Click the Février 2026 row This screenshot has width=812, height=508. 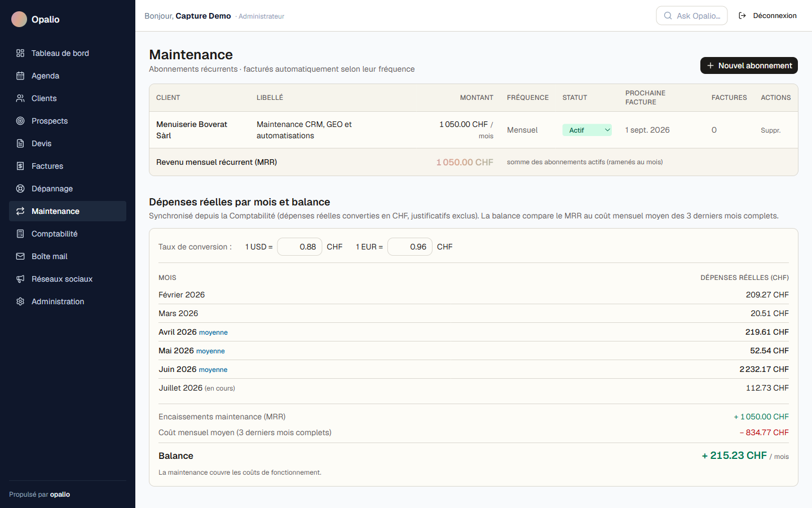click(474, 295)
